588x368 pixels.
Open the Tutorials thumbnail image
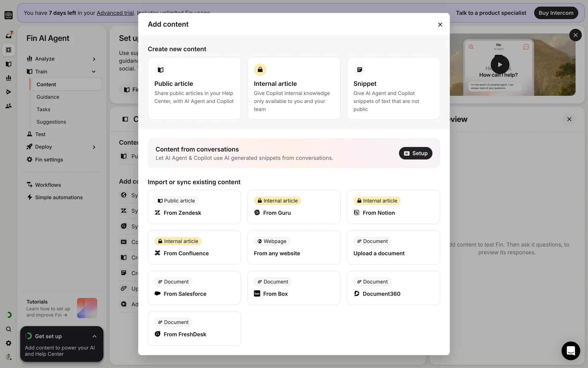[87, 308]
